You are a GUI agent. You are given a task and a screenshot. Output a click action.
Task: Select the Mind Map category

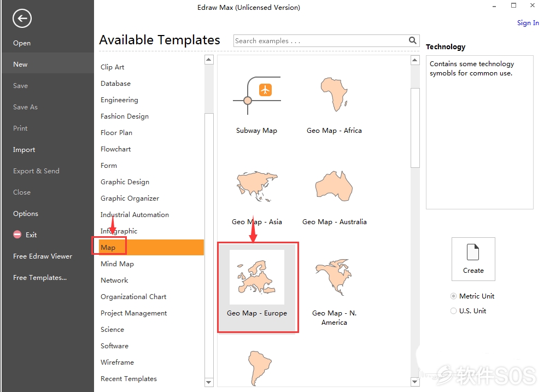tap(117, 264)
